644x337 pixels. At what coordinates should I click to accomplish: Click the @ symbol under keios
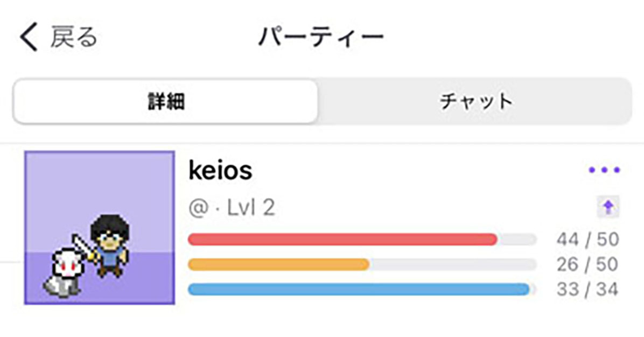coord(198,208)
